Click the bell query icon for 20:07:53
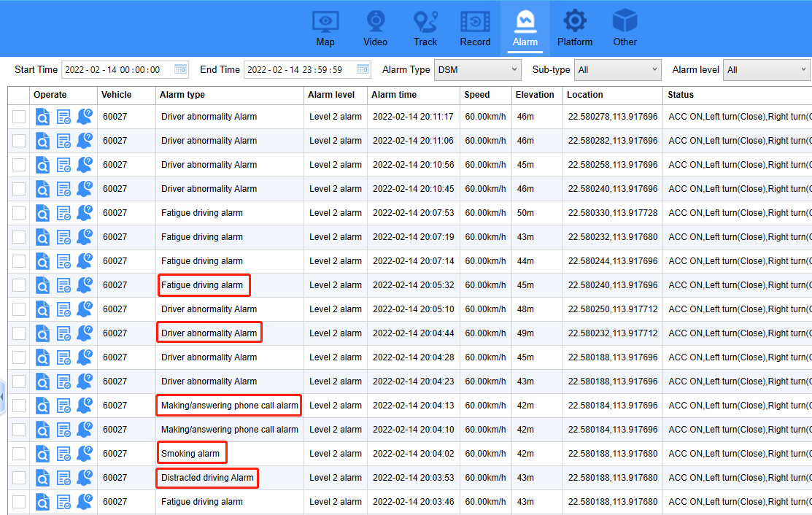Viewport: 812px width, 515px height. pos(85,213)
